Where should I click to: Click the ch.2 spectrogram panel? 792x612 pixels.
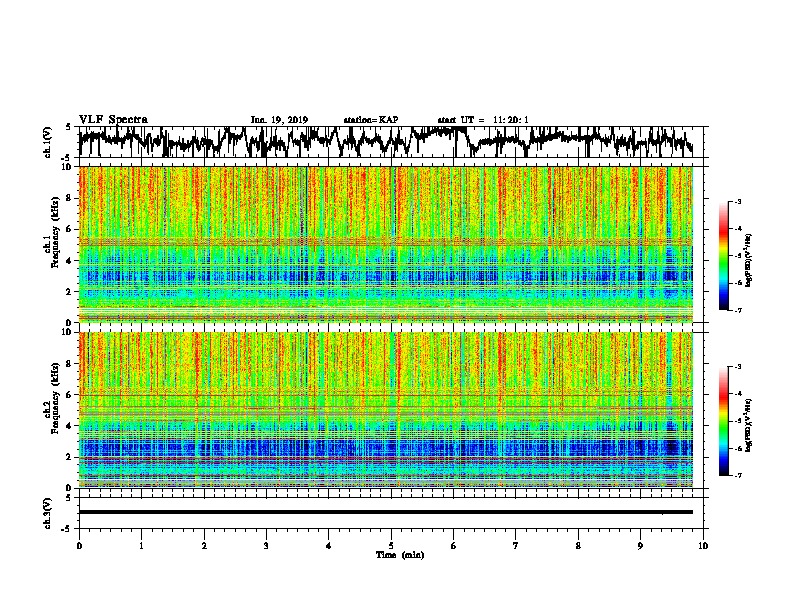tap(386, 410)
